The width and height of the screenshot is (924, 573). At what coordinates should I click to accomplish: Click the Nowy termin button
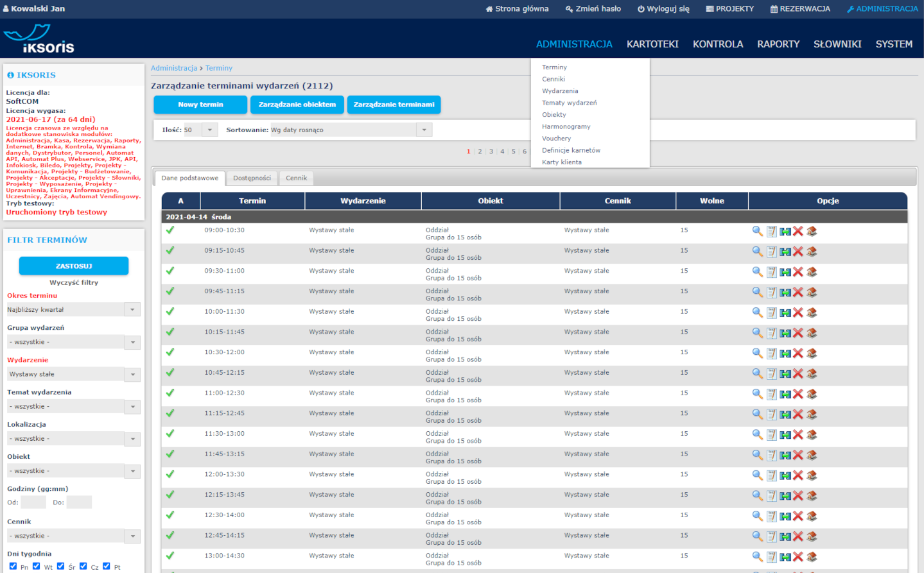tap(200, 105)
